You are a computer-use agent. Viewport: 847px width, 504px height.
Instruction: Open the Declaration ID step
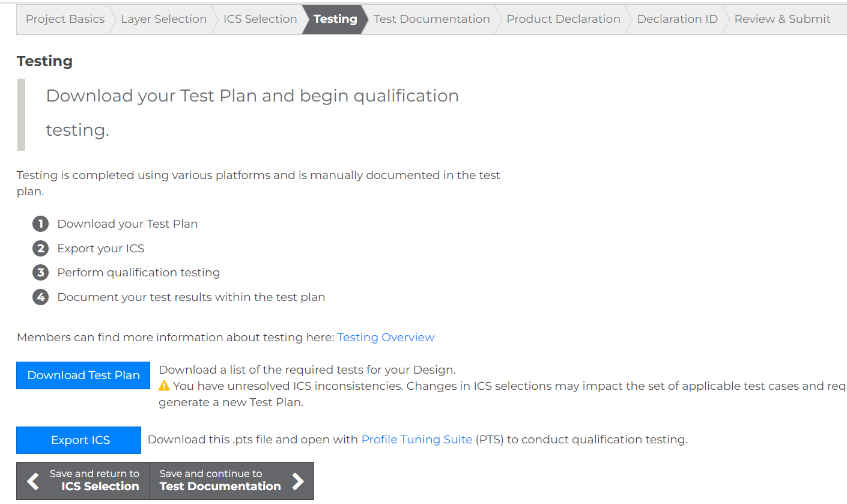click(x=677, y=19)
